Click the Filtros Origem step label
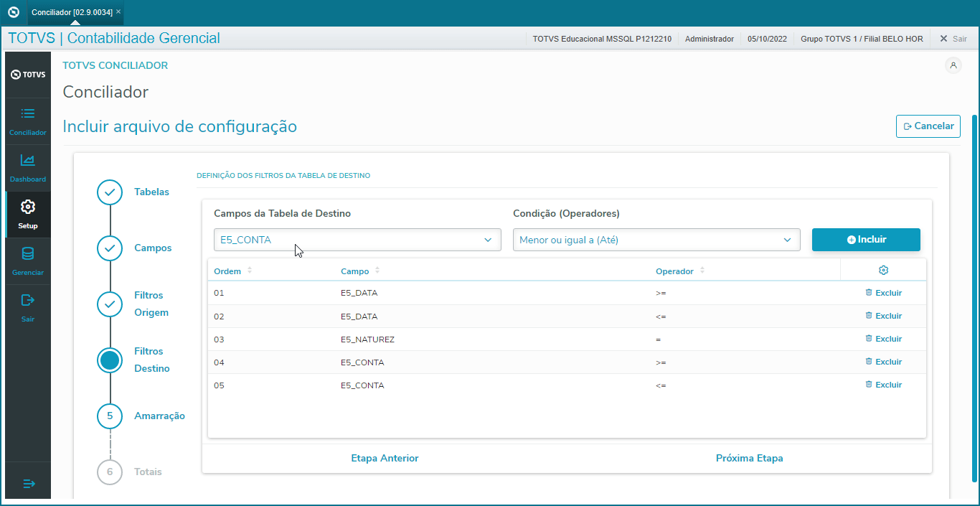 coord(151,304)
